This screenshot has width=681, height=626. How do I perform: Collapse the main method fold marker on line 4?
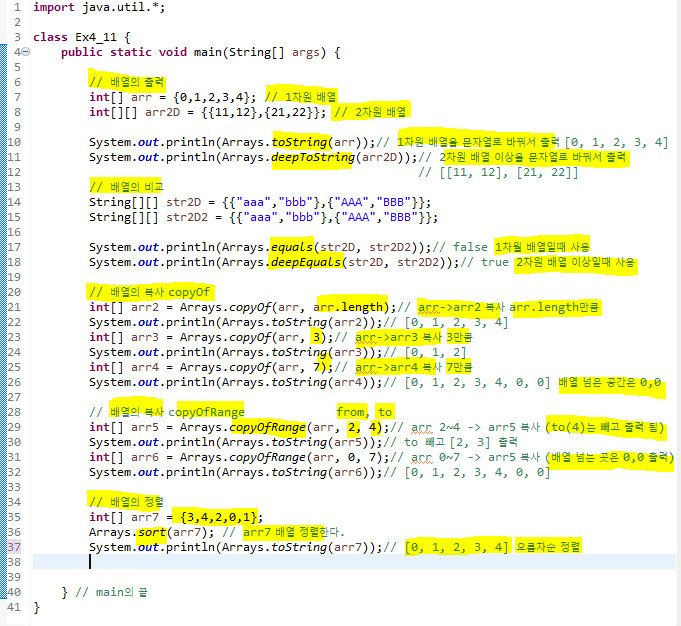[26, 52]
